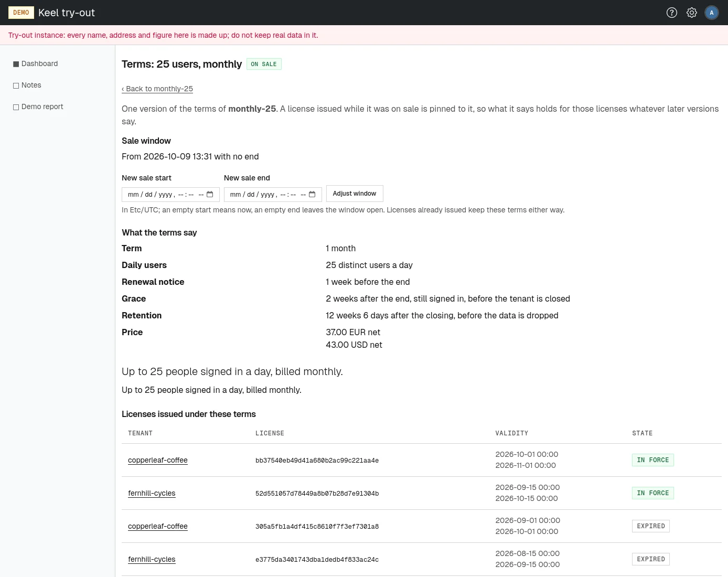Screen dimensions: 728x577
Task: Click the Adjust window button
Action: (355, 194)
